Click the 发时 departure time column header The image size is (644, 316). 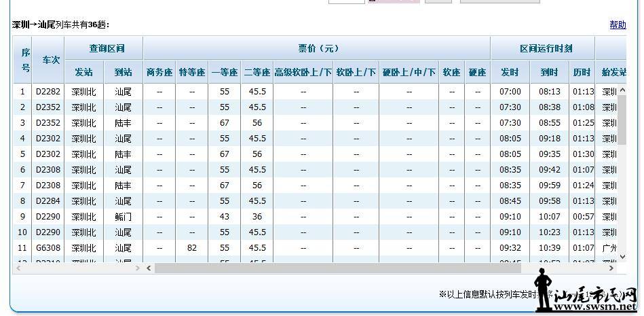(x=510, y=72)
